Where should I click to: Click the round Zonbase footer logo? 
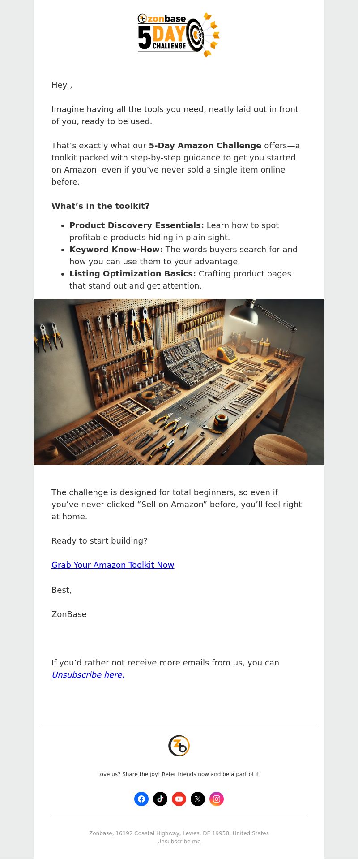pos(179,746)
